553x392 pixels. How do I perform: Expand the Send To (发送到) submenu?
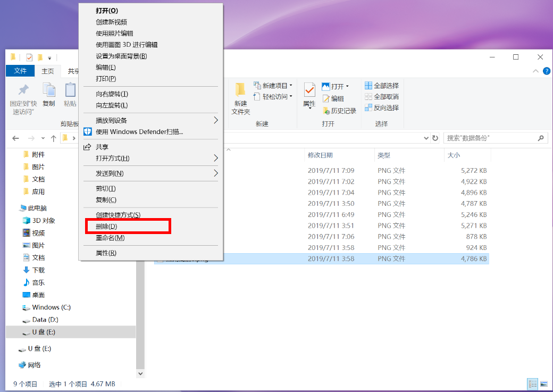pos(110,173)
